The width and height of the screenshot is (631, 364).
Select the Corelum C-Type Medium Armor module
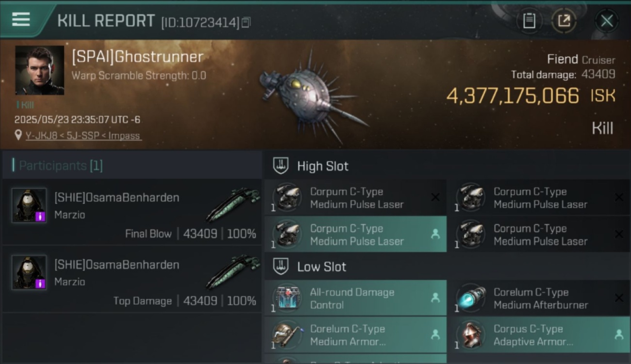point(355,335)
